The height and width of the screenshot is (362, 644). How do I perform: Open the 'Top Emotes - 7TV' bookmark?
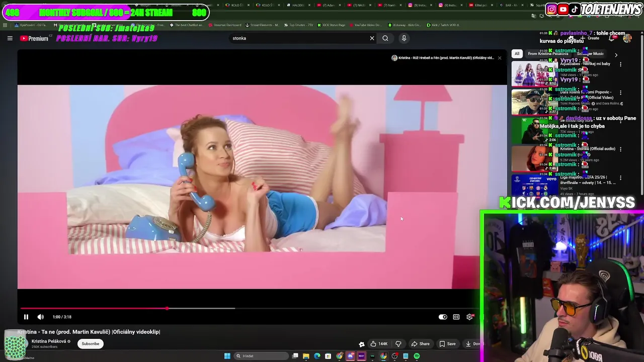(298, 25)
